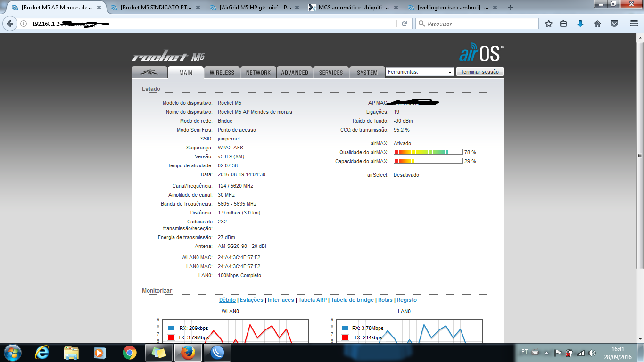Open the Firefox hamburger menu
This screenshot has height=362, width=644.
click(634, 24)
